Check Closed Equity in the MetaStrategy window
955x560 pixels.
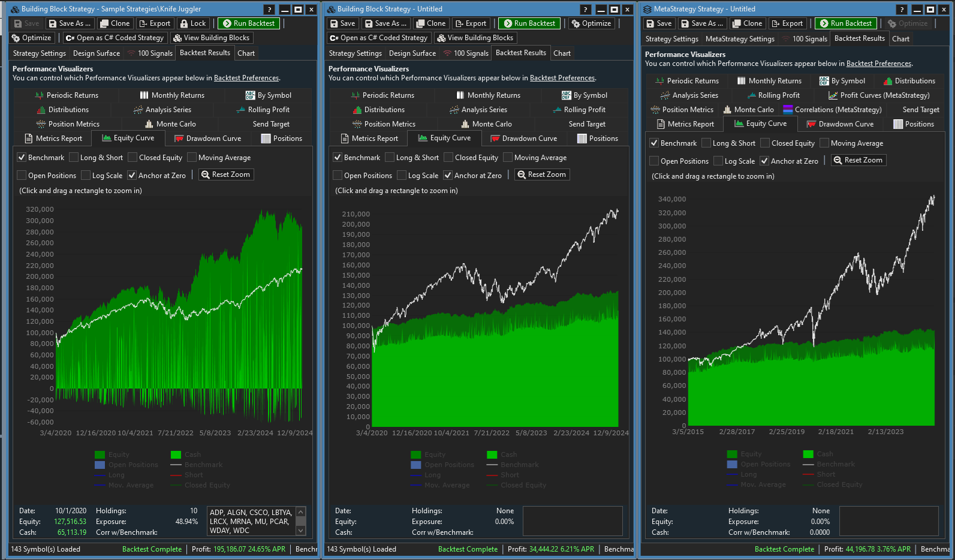(765, 143)
